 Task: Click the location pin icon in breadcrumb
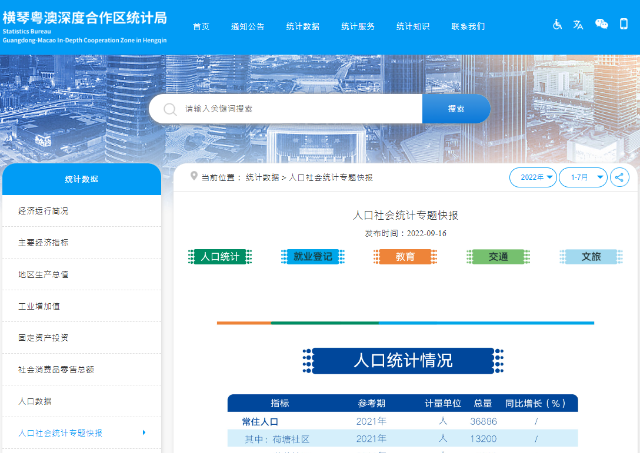click(194, 176)
